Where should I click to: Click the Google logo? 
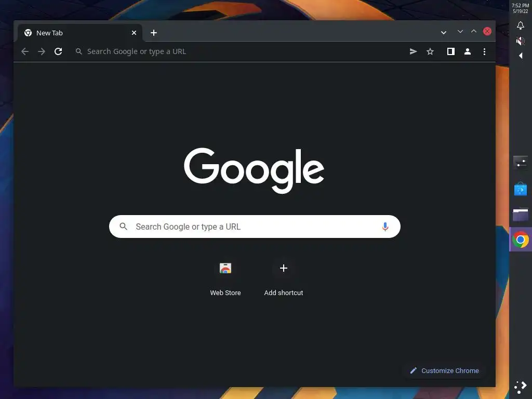254,170
